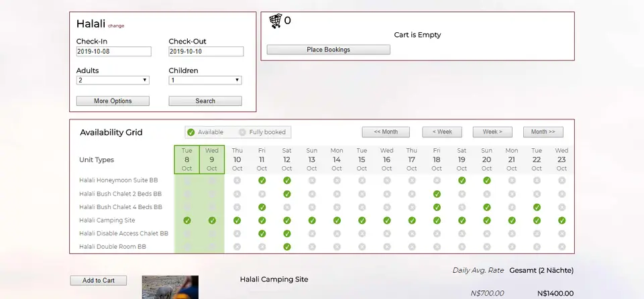The width and height of the screenshot is (644, 299).
Task: Select available Honeymoon Suite on Sat 19 Oct
Action: 462,180
